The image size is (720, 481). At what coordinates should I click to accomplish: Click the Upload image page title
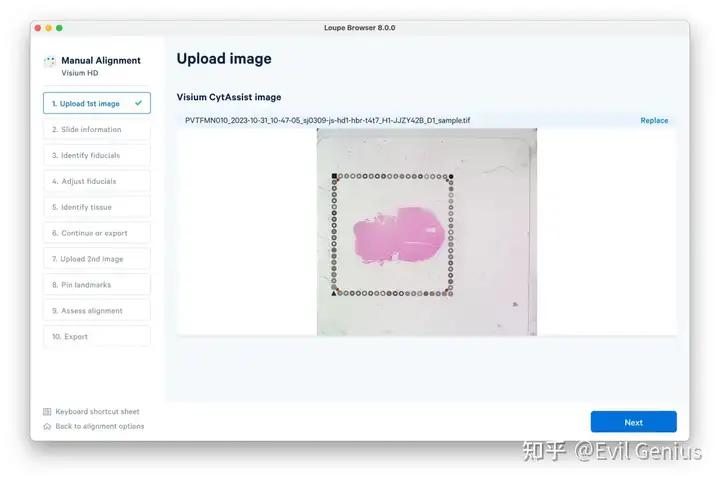click(224, 59)
